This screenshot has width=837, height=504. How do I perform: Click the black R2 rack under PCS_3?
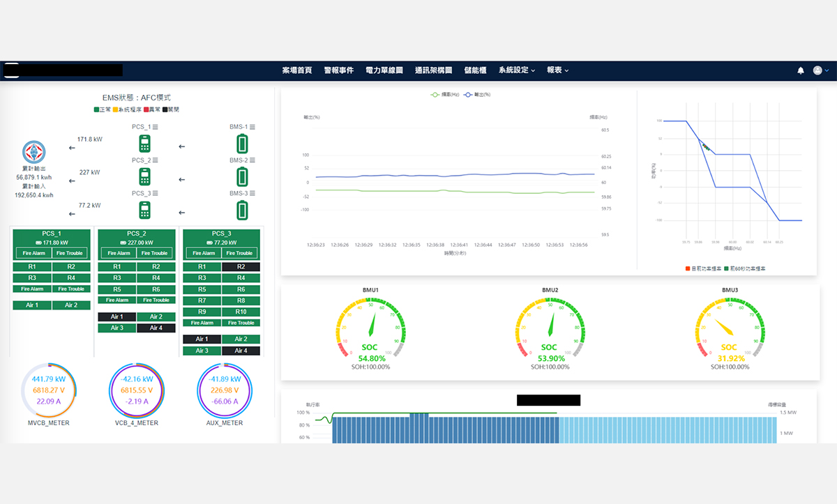pyautogui.click(x=241, y=267)
